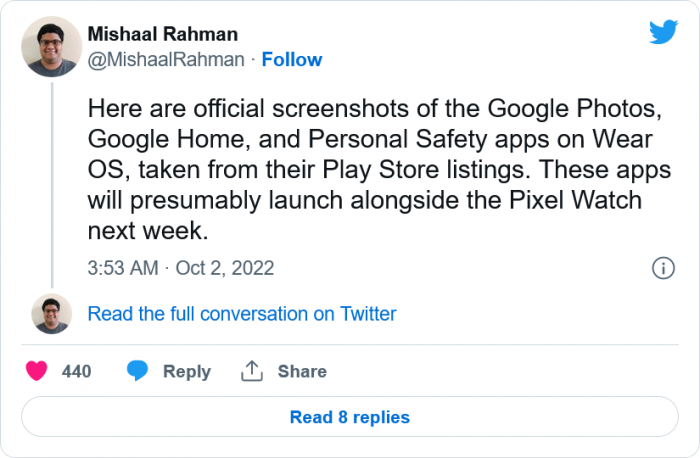700x458 pixels.
Task: Follow @MishaalRahman via the Follow link
Action: [x=292, y=59]
